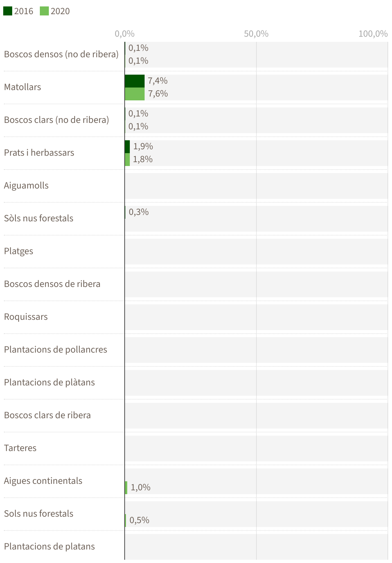This screenshot has height=563, width=392.
Task: Click the dark green Matollars 2016 bar
Action: [135, 81]
